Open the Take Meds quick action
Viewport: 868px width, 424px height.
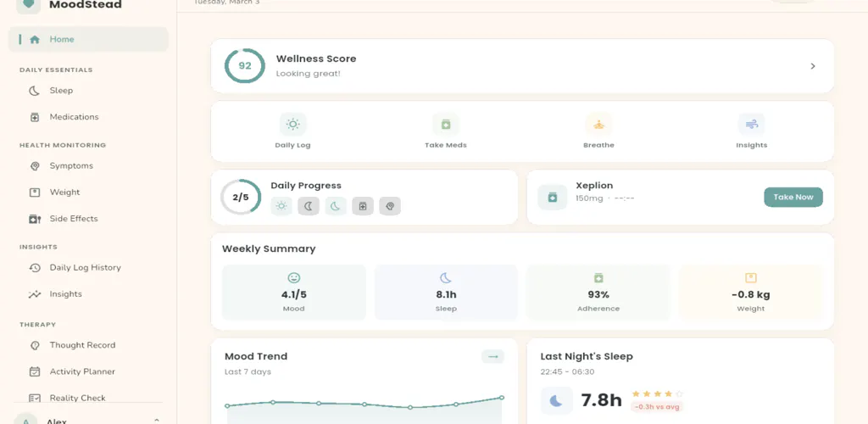pos(446,131)
